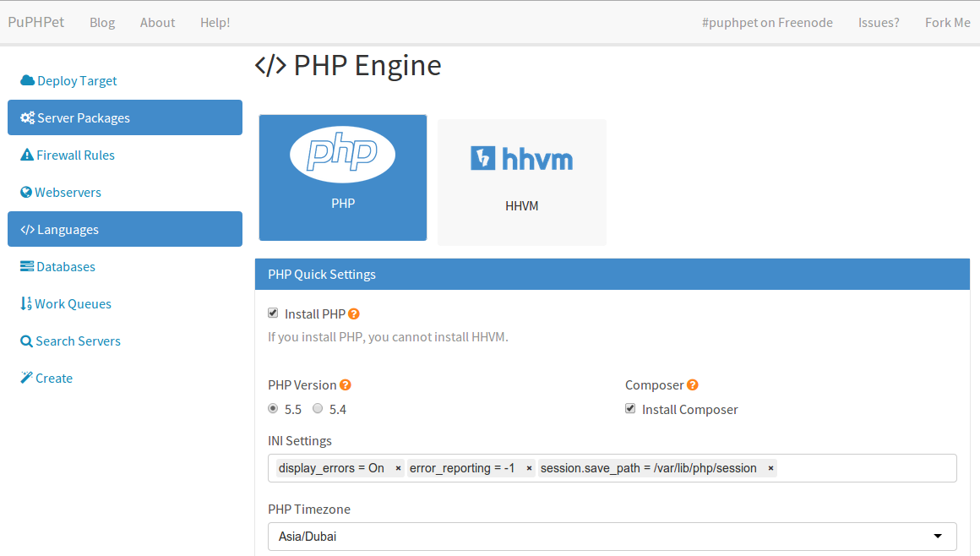This screenshot has width=980, height=556.
Task: Go to the Work Queues section
Action: [125, 303]
